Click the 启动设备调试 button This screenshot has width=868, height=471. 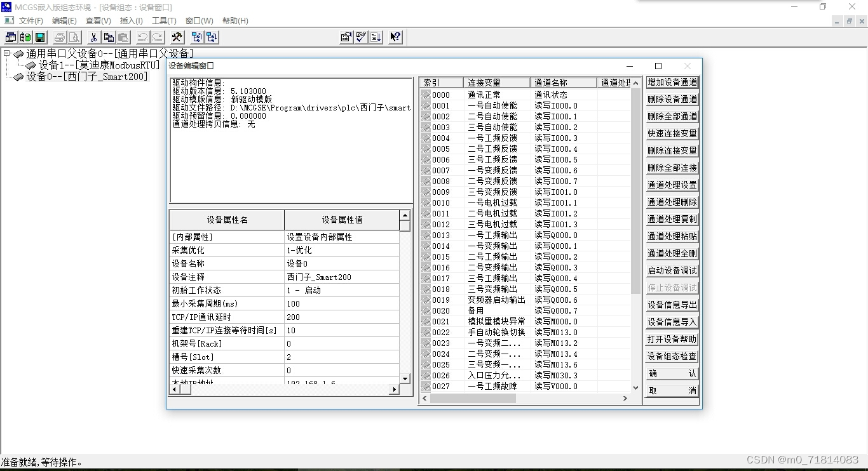[672, 270]
